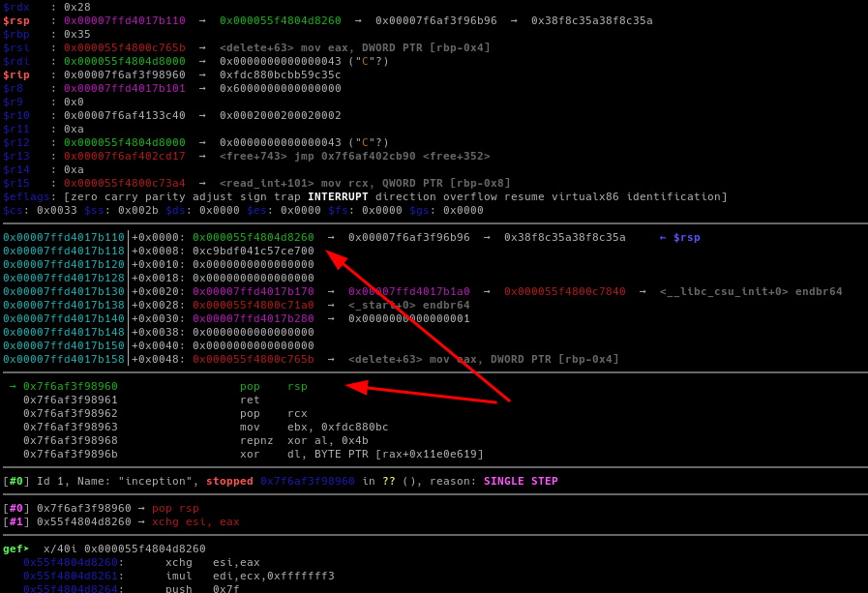Click the [#1] trace frame entry
The width and height of the screenshot is (868, 593).
(15, 522)
